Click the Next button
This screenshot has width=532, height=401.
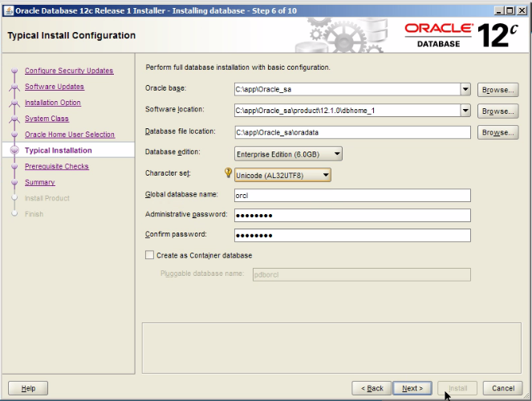tap(412, 388)
